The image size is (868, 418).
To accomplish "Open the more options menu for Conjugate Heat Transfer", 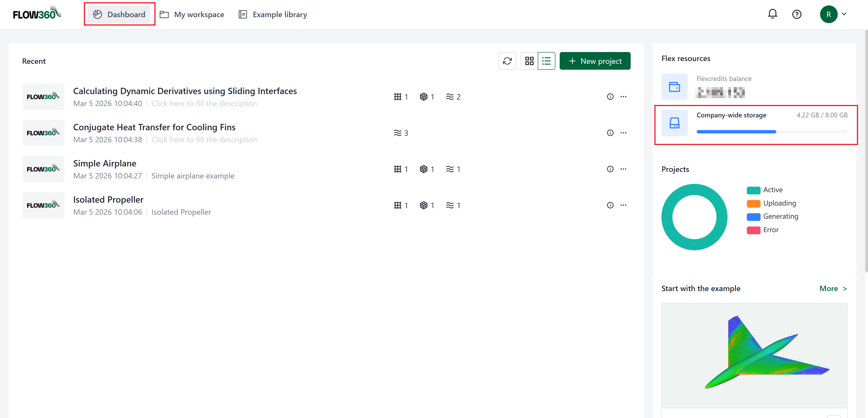I will (x=623, y=133).
